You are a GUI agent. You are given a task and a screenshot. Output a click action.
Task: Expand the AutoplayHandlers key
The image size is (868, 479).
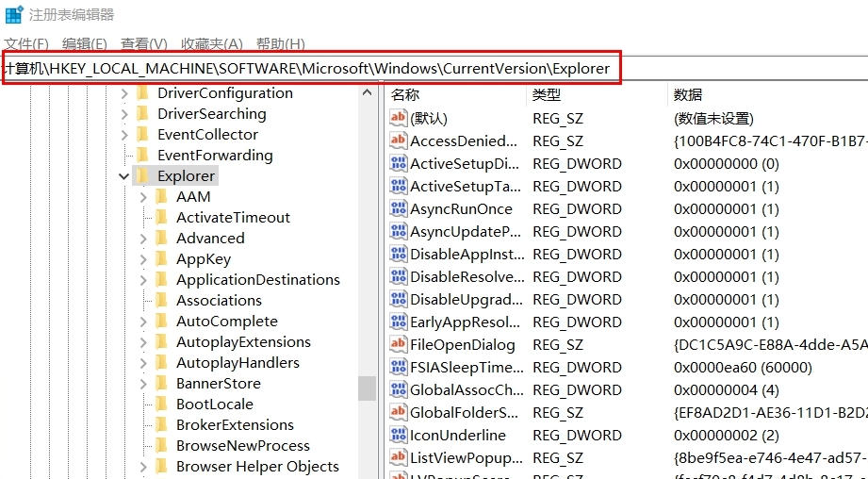tap(143, 362)
